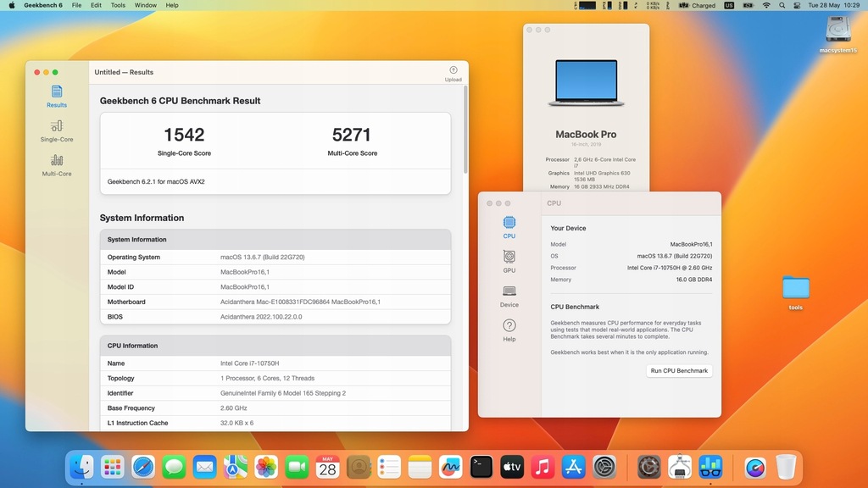Screen dimensions: 868x488
Task: Run the CPU Benchmark
Action: pyautogui.click(x=679, y=371)
